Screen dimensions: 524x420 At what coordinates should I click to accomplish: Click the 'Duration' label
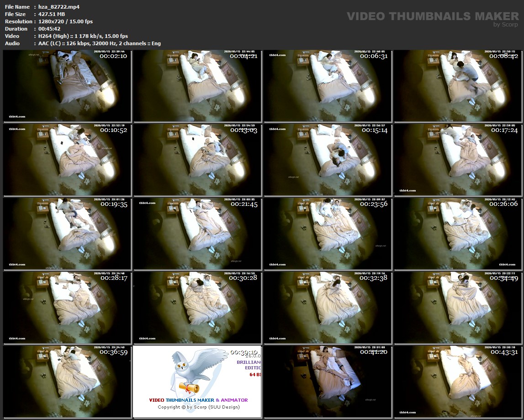coord(16,29)
